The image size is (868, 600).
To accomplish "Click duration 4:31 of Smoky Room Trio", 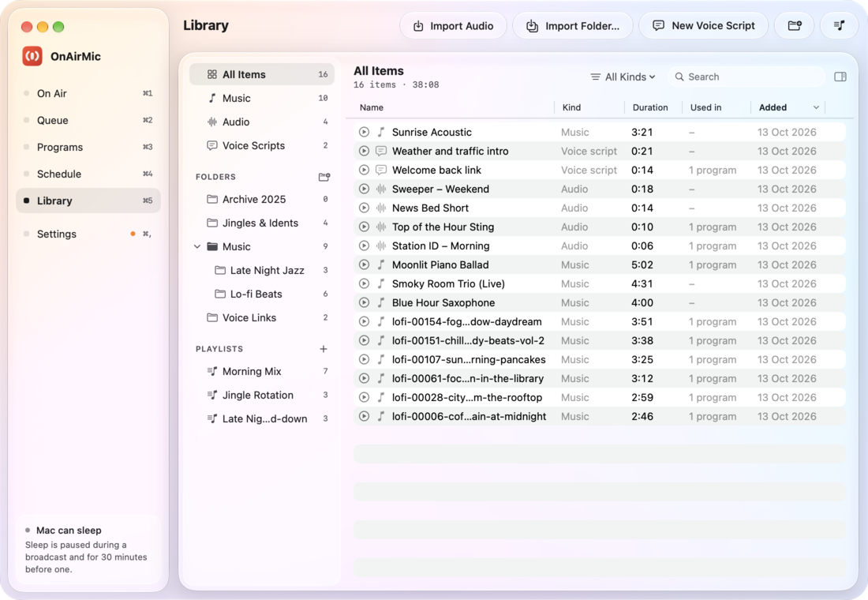I will (642, 283).
